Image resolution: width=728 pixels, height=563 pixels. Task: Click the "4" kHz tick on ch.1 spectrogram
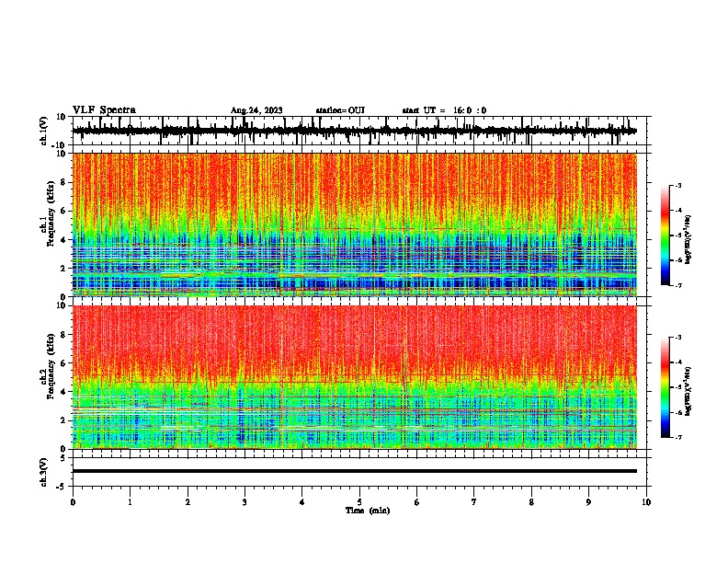coord(63,240)
